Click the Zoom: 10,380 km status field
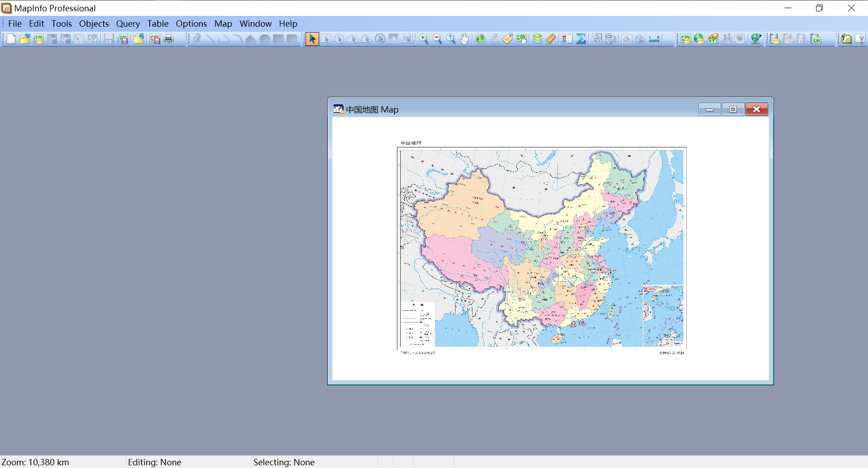The height and width of the screenshot is (468, 868). 63,462
